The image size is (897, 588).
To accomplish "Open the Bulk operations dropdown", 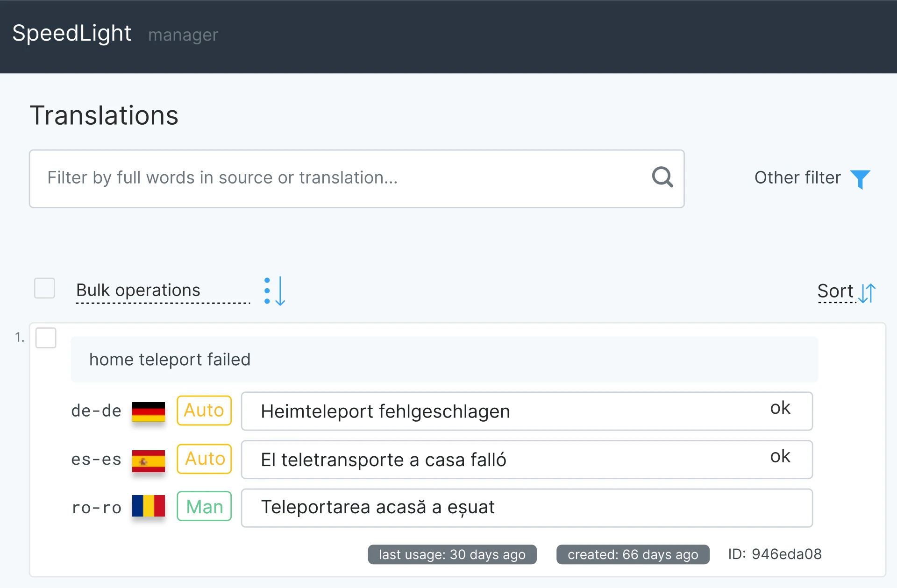I will point(138,290).
